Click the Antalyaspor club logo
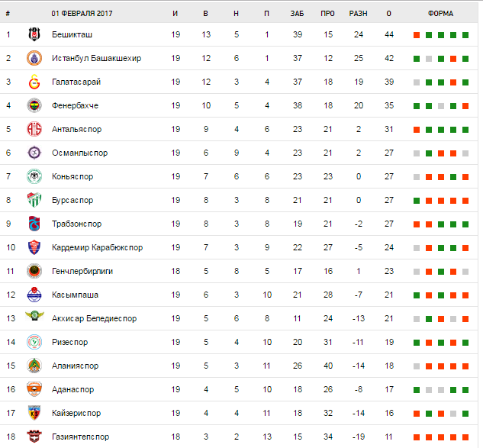 click(34, 129)
